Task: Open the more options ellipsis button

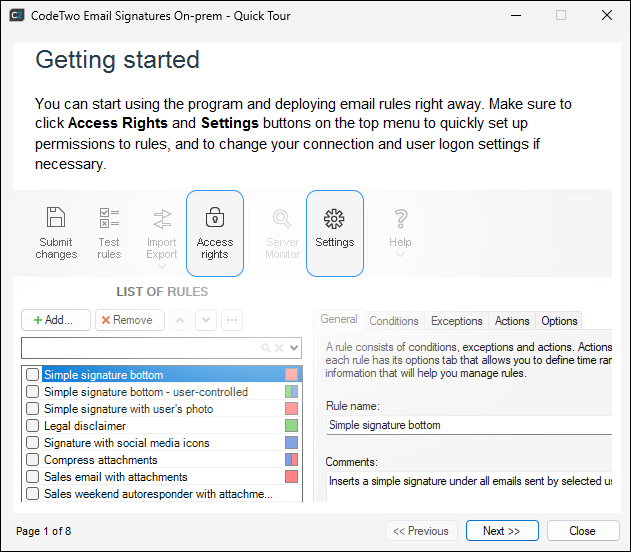Action: point(231,320)
